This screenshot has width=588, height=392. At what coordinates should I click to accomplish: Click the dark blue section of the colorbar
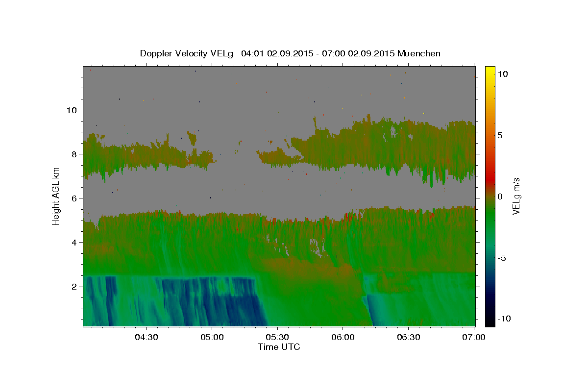(490, 294)
